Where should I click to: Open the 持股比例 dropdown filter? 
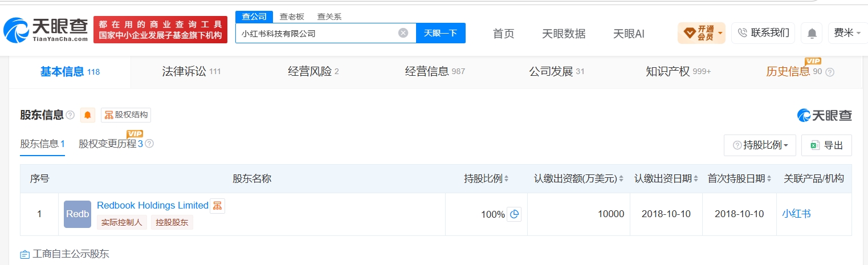point(760,145)
